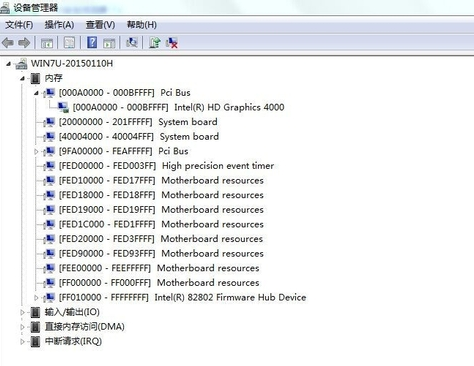Collapse [000A0000 - 000BFFFF] Pci Bus node

tap(36, 93)
